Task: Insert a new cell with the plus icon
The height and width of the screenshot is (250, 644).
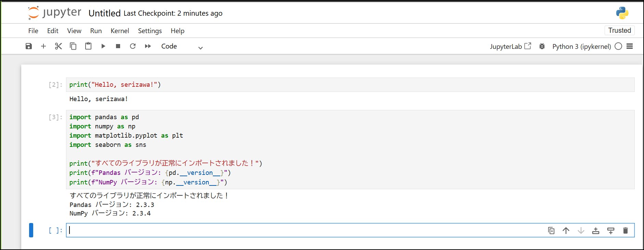Action: coord(43,46)
